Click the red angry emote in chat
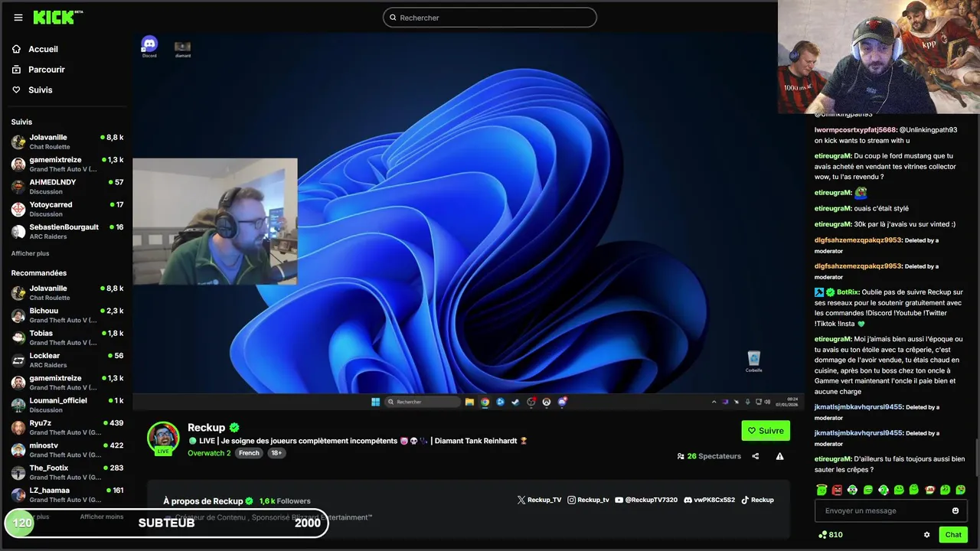Viewport: 980px width, 551px height. point(837,490)
